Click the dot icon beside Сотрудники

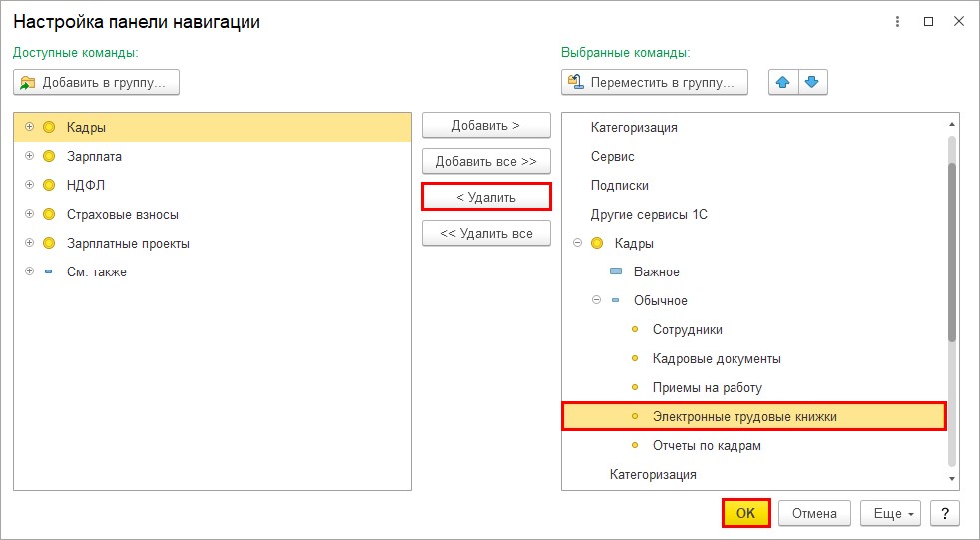coord(635,329)
